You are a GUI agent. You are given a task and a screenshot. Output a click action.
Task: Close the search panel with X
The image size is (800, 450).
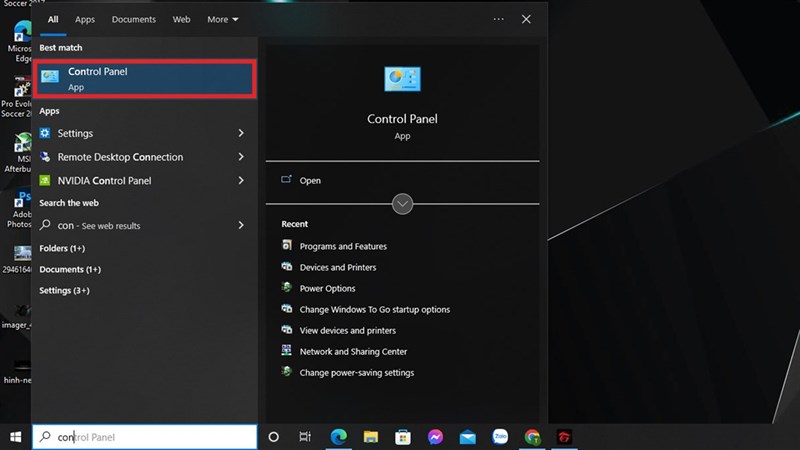tap(526, 19)
